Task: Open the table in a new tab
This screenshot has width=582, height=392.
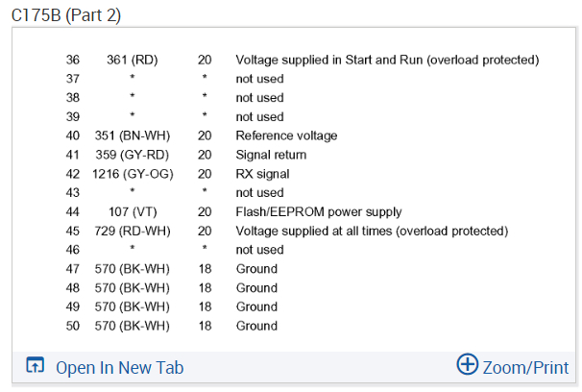Action: point(119,367)
